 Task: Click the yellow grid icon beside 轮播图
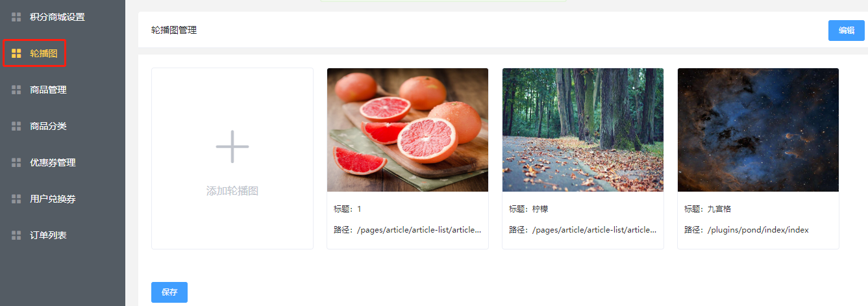(x=16, y=53)
